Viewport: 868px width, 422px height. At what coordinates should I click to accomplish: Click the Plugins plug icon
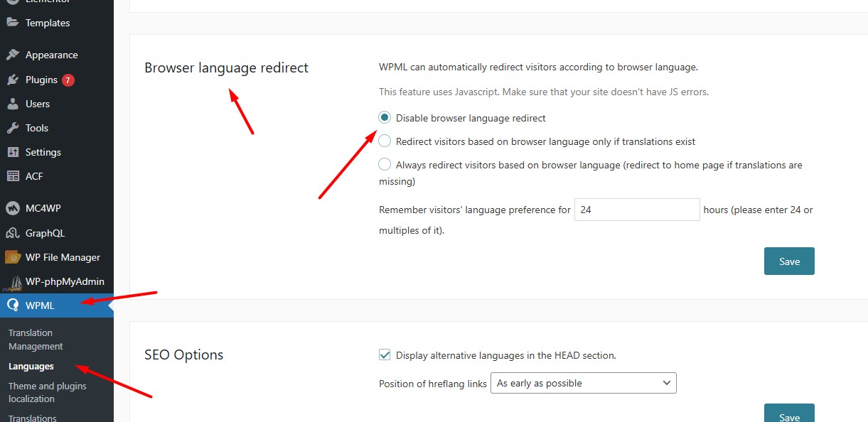[x=12, y=80]
